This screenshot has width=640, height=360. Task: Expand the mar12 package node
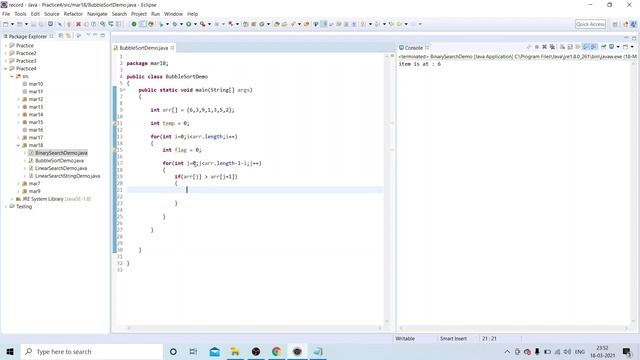[18, 99]
